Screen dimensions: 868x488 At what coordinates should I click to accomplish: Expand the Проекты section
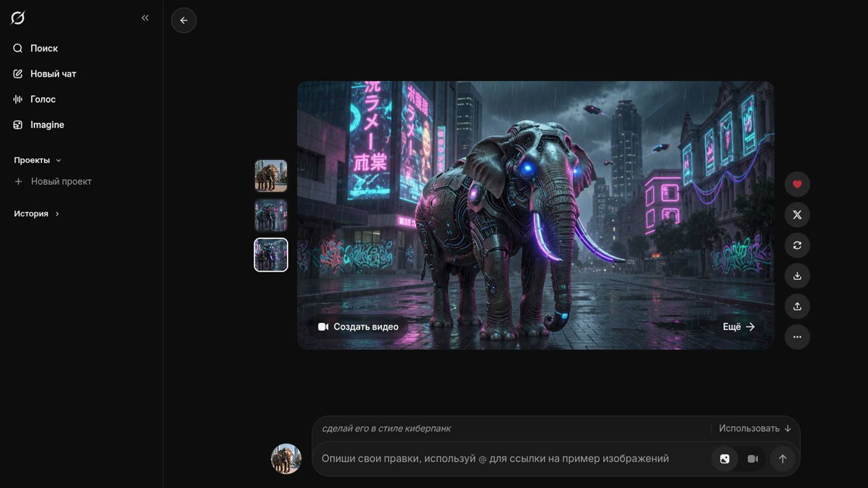pyautogui.click(x=37, y=160)
